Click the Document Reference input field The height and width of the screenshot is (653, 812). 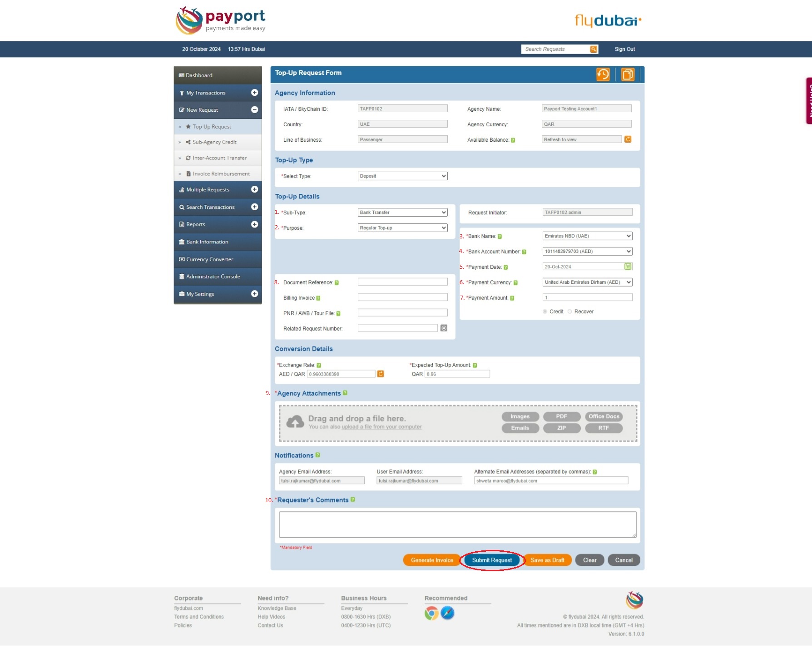[x=402, y=282]
